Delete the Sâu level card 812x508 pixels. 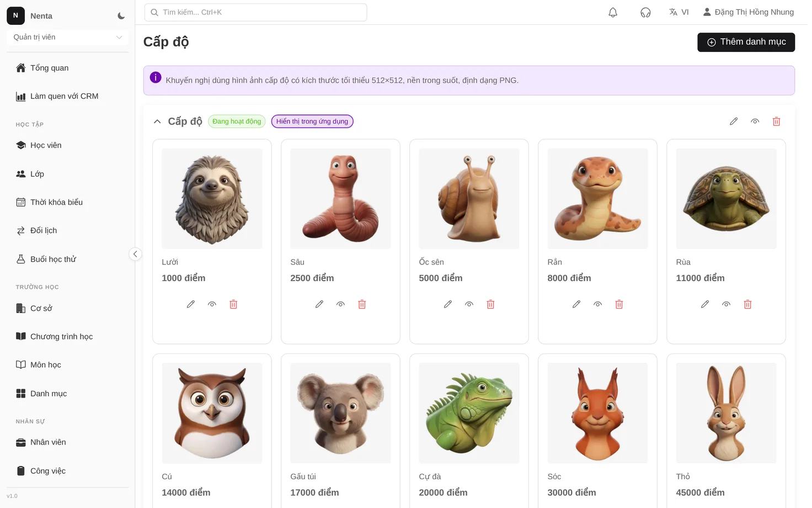362,304
